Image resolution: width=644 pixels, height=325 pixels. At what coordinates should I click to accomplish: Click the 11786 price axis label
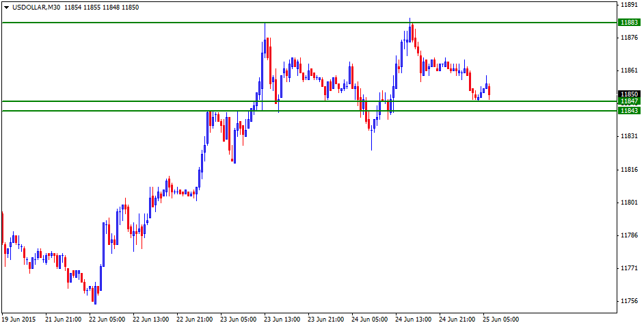pos(629,235)
